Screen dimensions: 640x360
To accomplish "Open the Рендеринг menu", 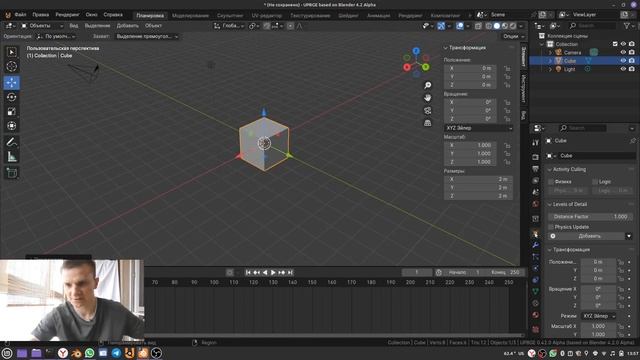I will [67, 15].
